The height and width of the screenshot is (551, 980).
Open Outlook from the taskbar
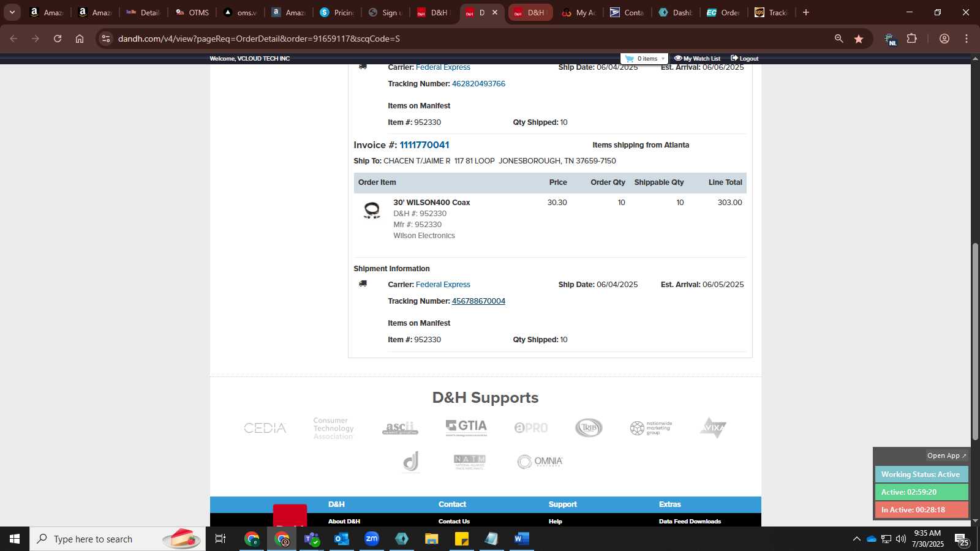[342, 539]
